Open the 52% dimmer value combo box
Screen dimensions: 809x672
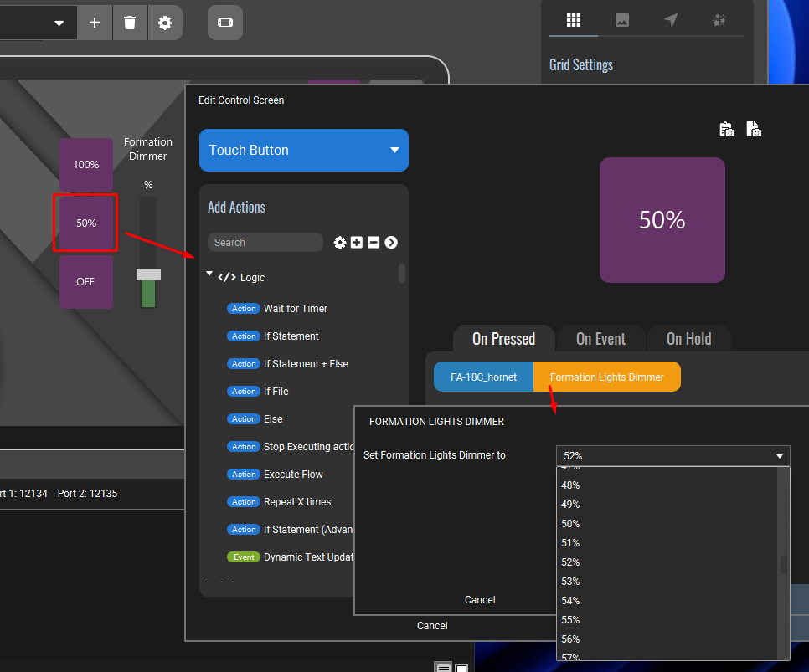[672, 456]
